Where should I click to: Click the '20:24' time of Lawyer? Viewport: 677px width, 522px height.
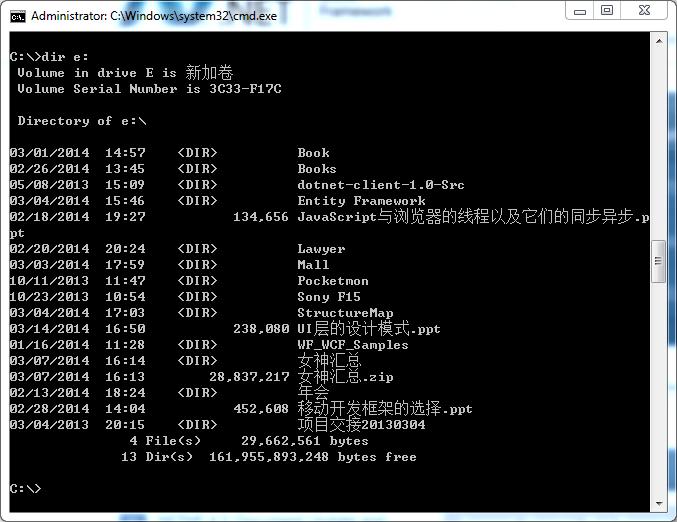pyautogui.click(x=125, y=249)
